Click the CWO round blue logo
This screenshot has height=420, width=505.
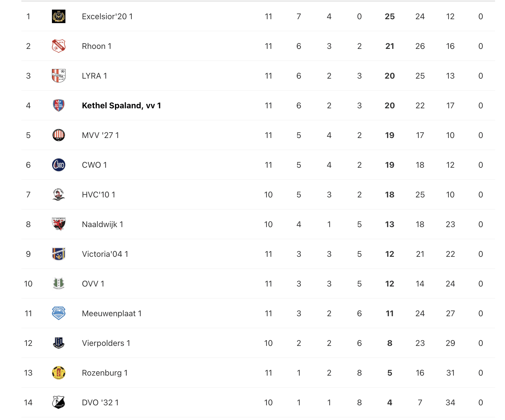click(x=59, y=165)
